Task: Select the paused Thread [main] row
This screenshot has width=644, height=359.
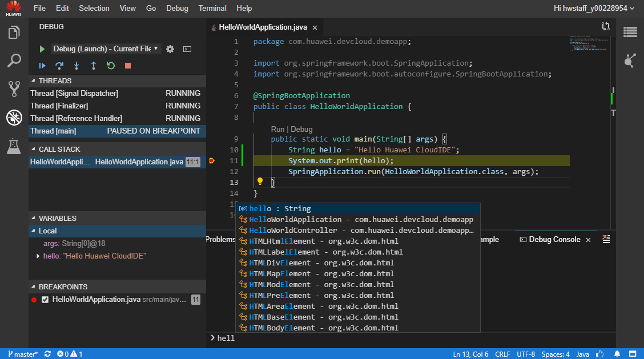Action: (x=117, y=131)
